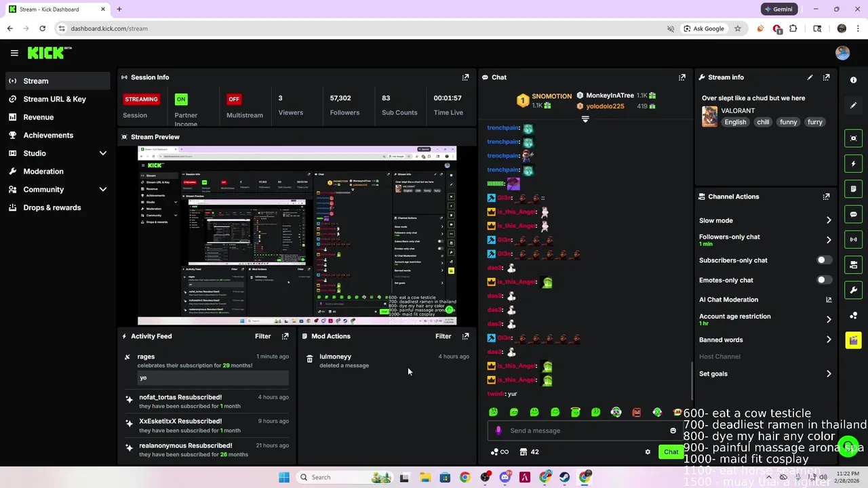Toggle wrench widget in right rail
The height and width of the screenshot is (488, 868).
point(853,290)
